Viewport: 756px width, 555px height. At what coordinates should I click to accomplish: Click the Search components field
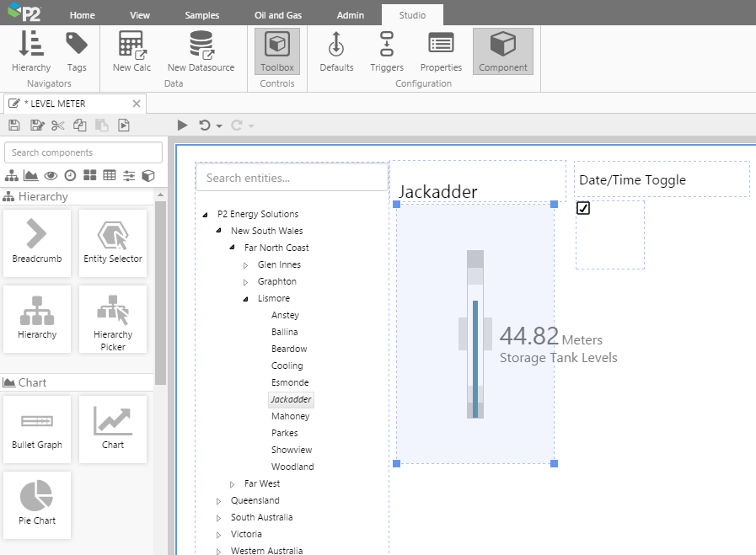(83, 152)
